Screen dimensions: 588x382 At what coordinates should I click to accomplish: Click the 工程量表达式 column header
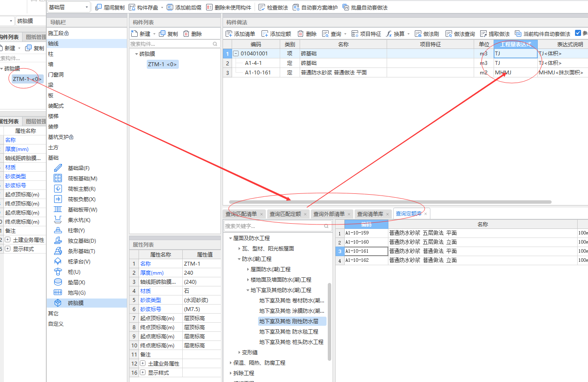pyautogui.click(x=516, y=44)
